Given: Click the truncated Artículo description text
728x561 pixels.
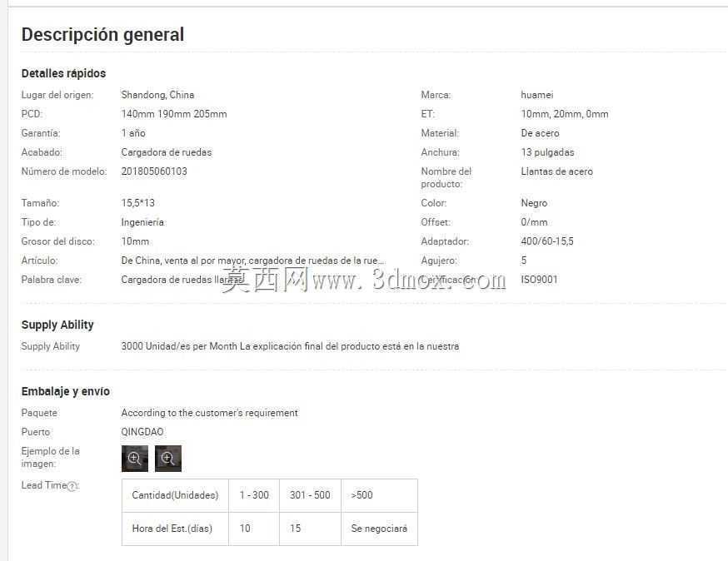Looking at the screenshot, I should [252, 261].
